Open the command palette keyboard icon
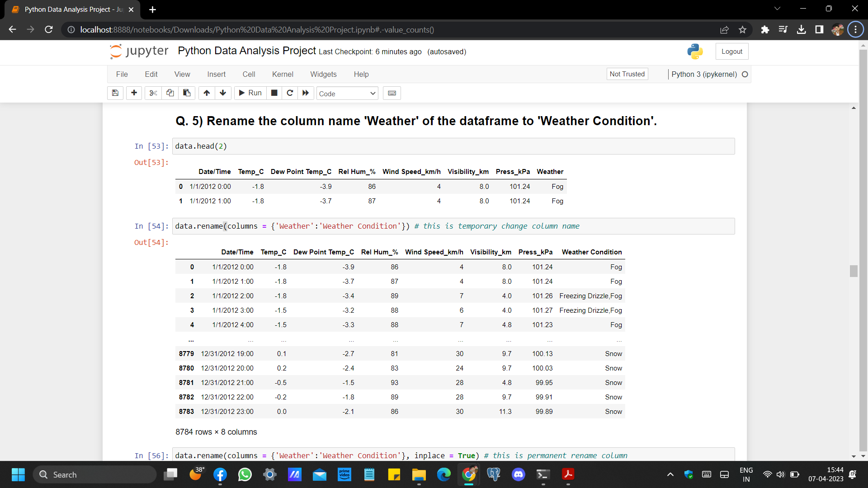The width and height of the screenshot is (868, 488). coord(392,93)
